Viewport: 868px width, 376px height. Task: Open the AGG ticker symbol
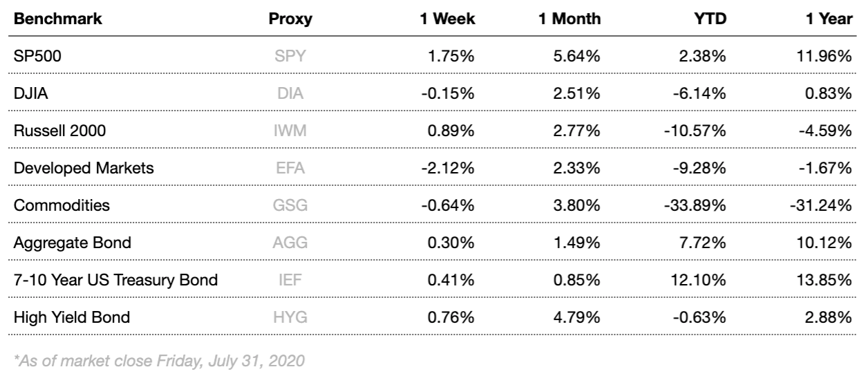[x=290, y=243]
